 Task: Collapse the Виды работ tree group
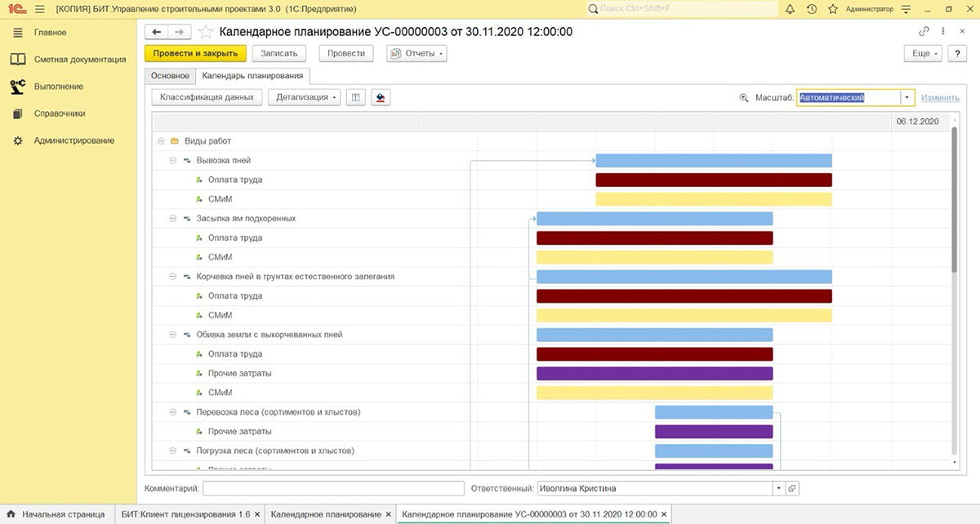pyautogui.click(x=161, y=141)
